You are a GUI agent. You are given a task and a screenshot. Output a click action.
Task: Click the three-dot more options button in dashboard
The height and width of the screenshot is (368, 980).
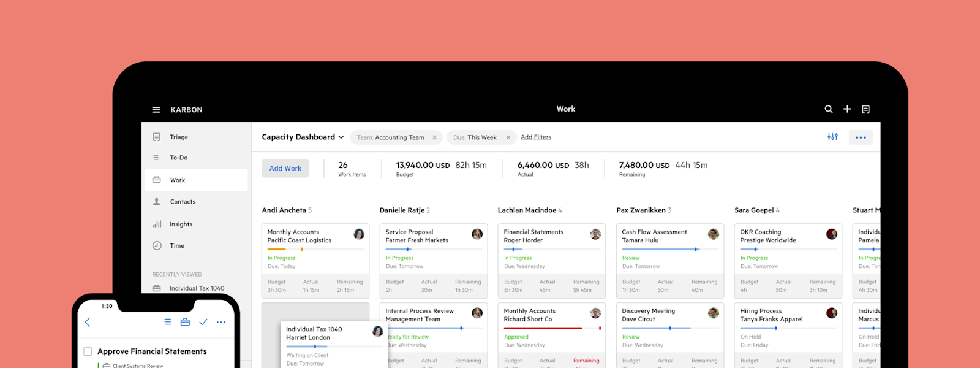click(861, 137)
